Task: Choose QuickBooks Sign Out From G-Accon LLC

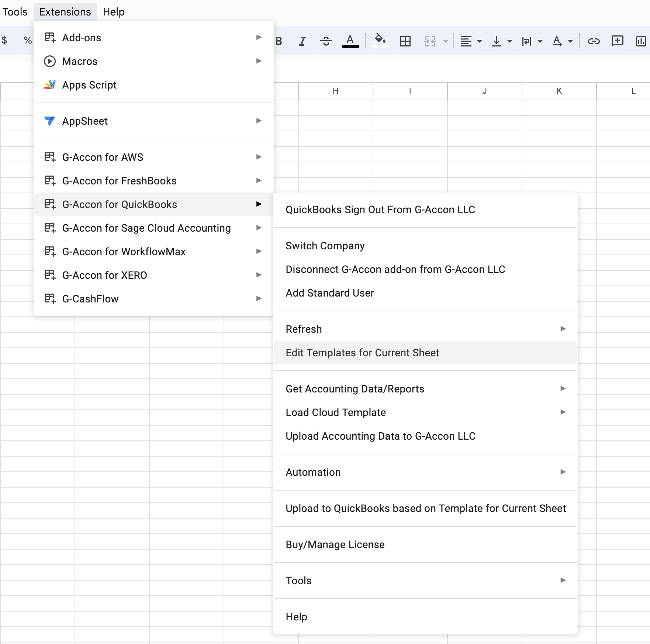Action: pos(426,210)
